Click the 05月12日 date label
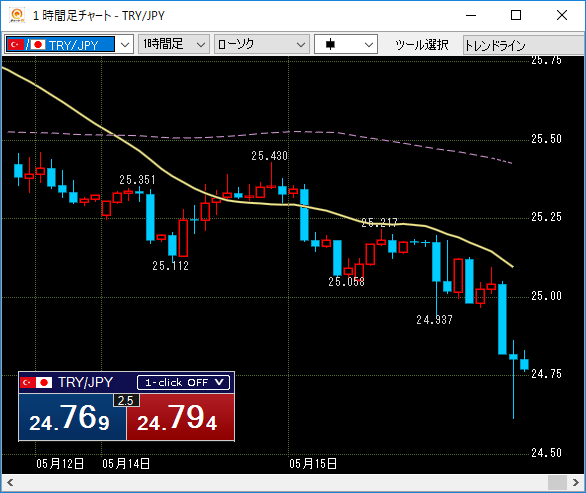This screenshot has height=493, width=586. tap(60, 464)
